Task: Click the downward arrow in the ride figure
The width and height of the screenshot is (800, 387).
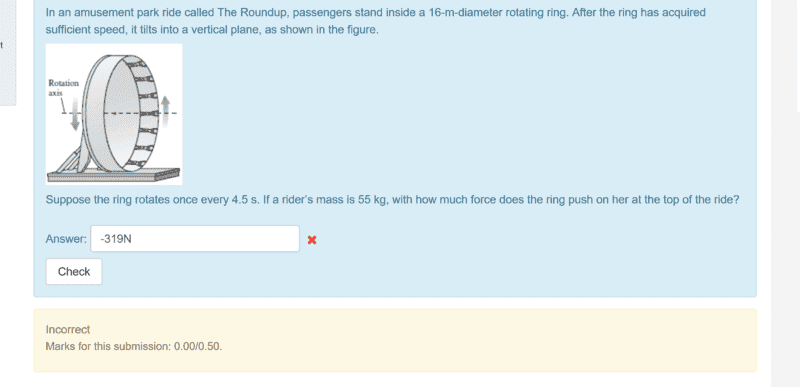Action: tap(75, 114)
